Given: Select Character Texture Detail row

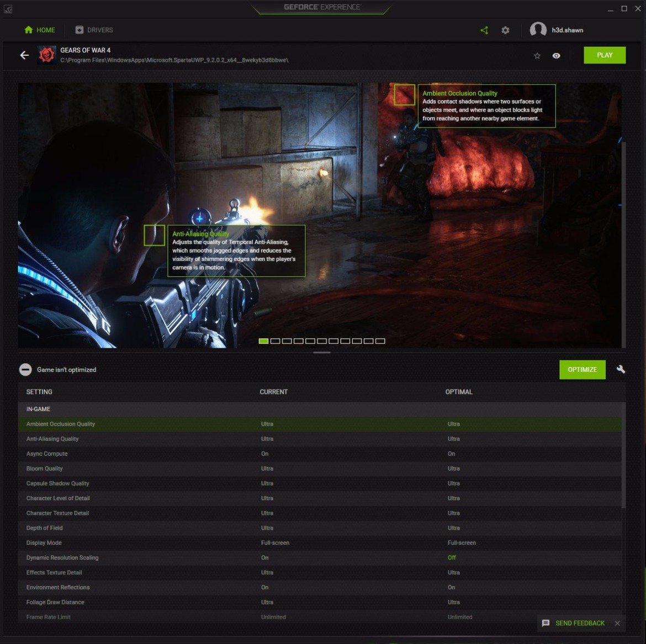Looking at the screenshot, I should coord(320,513).
